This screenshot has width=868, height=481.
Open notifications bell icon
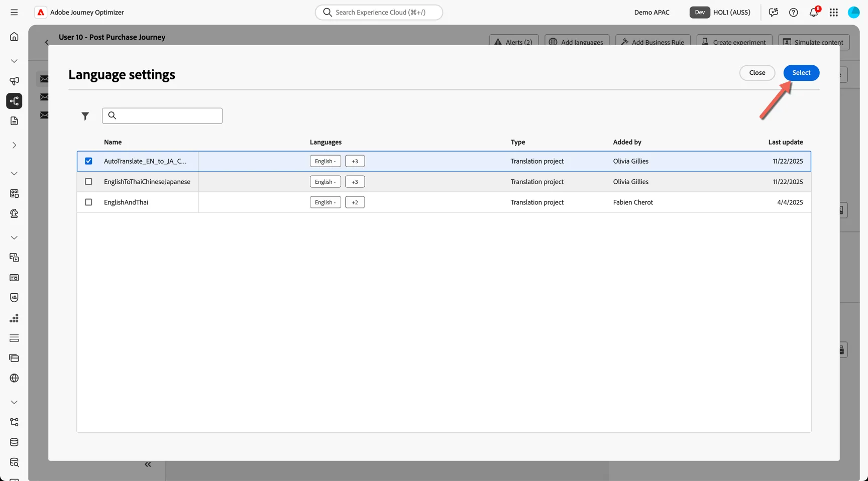click(x=814, y=12)
